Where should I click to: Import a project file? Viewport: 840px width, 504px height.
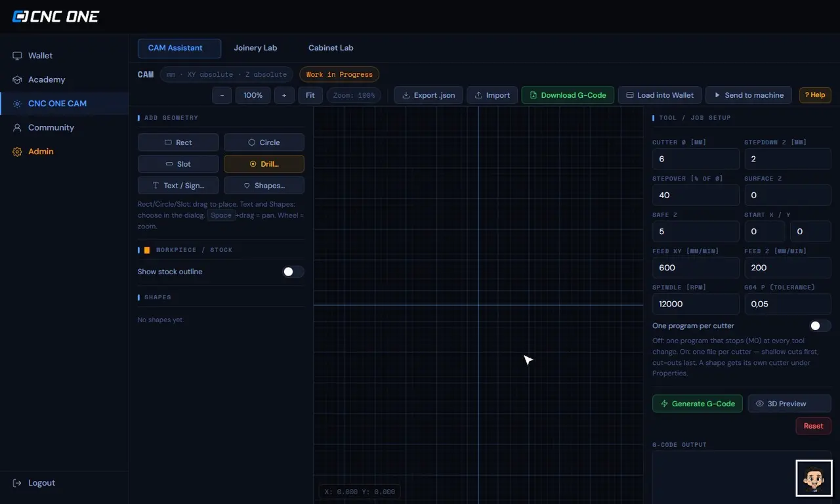(492, 95)
